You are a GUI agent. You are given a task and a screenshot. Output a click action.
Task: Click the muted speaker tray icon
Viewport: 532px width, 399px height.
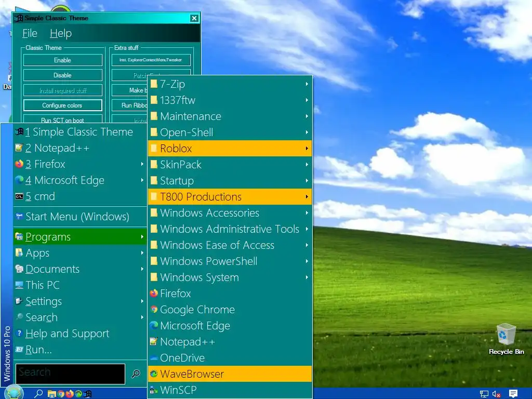pos(496,394)
